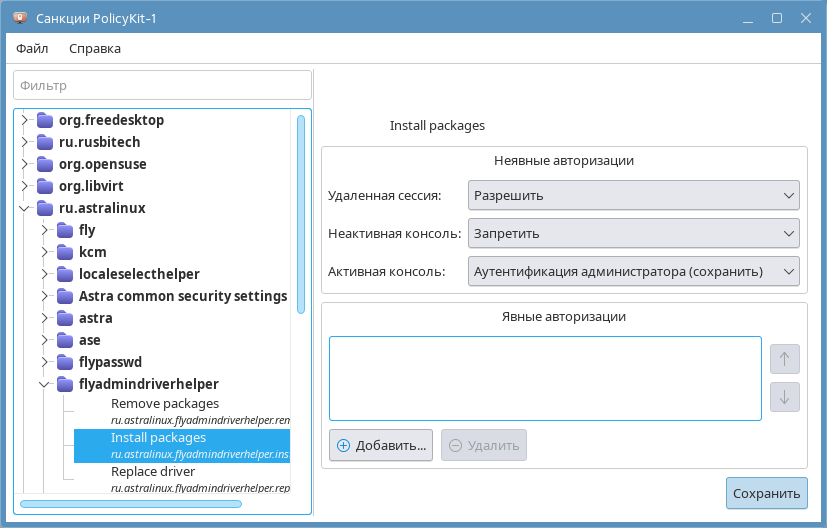Move authorization up with arrow button

(x=784, y=358)
